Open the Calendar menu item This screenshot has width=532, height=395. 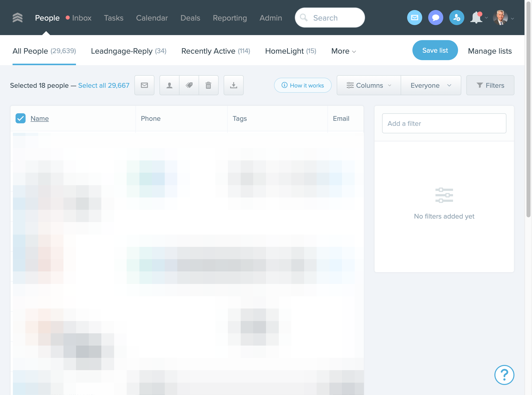click(152, 18)
